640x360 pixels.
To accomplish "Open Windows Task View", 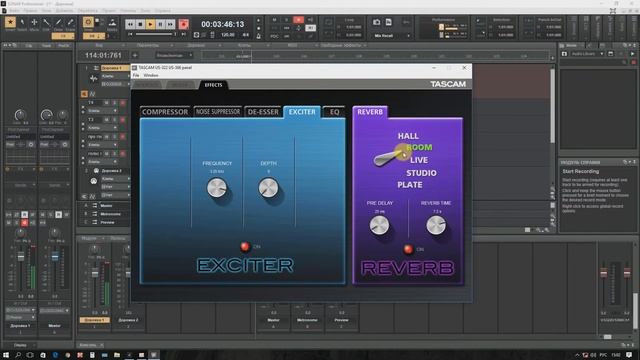I will pos(30,355).
